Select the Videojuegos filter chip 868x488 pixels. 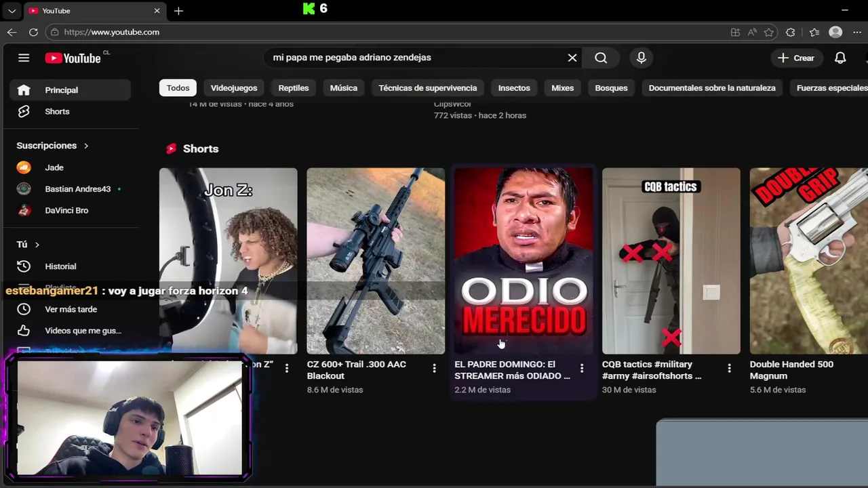click(234, 87)
